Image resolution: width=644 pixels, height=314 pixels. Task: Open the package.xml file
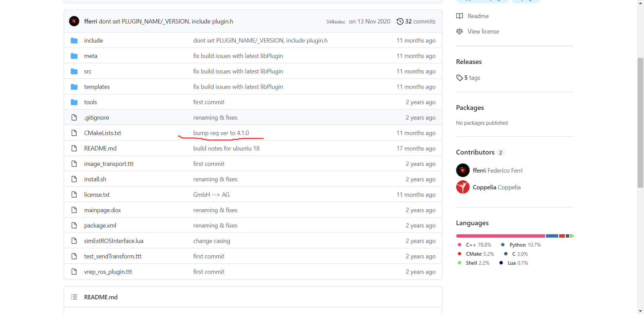click(x=100, y=226)
